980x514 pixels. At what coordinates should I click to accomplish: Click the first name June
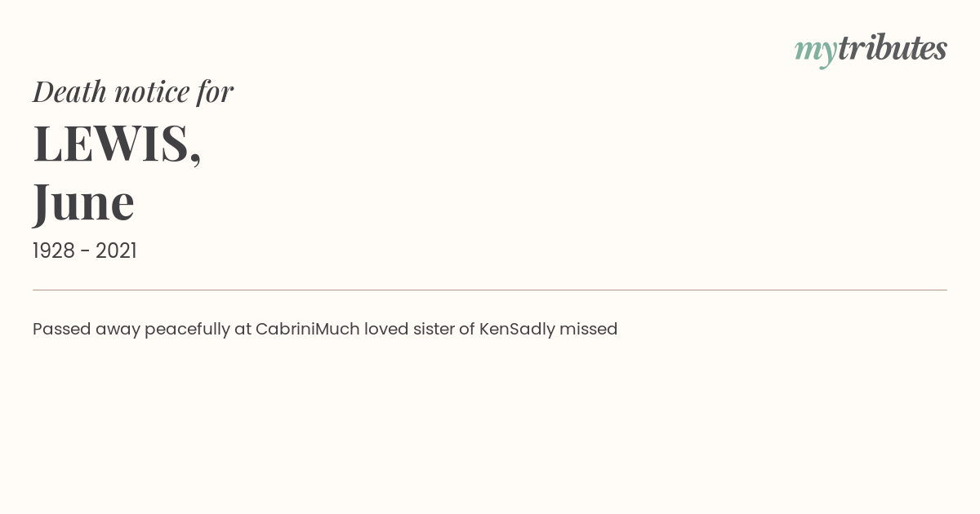(83, 202)
